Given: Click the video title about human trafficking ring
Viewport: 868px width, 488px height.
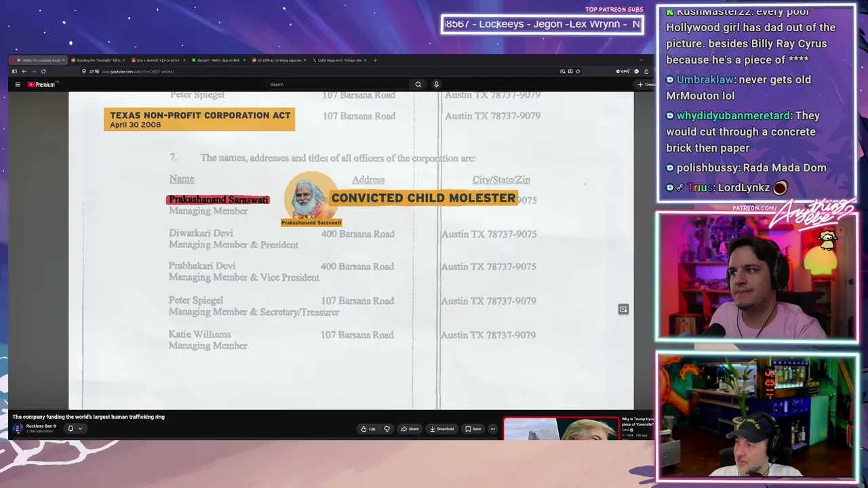Looking at the screenshot, I should 88,417.
